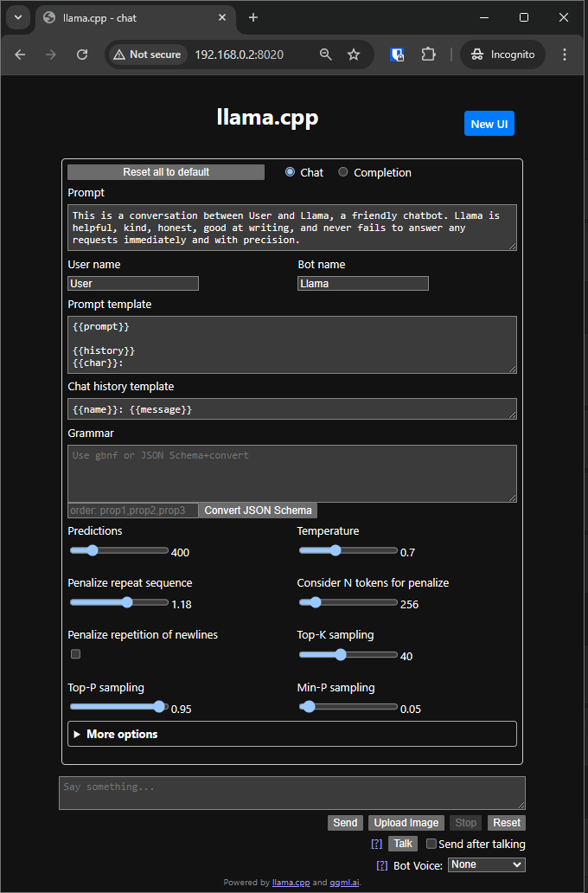Click the Upload Image button
Image resolution: width=588 pixels, height=893 pixels.
click(x=406, y=823)
